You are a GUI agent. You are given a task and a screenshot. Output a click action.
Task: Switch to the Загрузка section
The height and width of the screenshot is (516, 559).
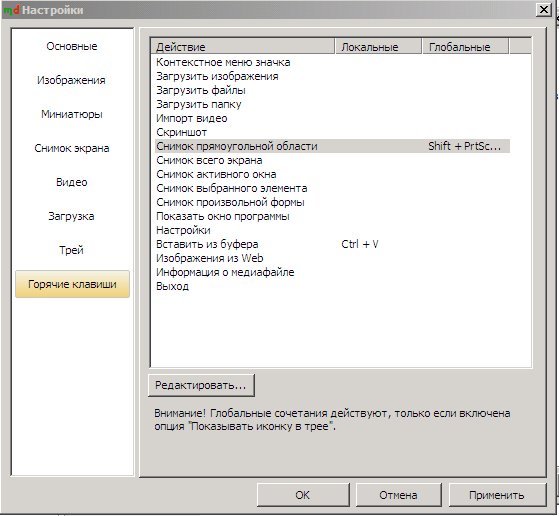click(72, 216)
